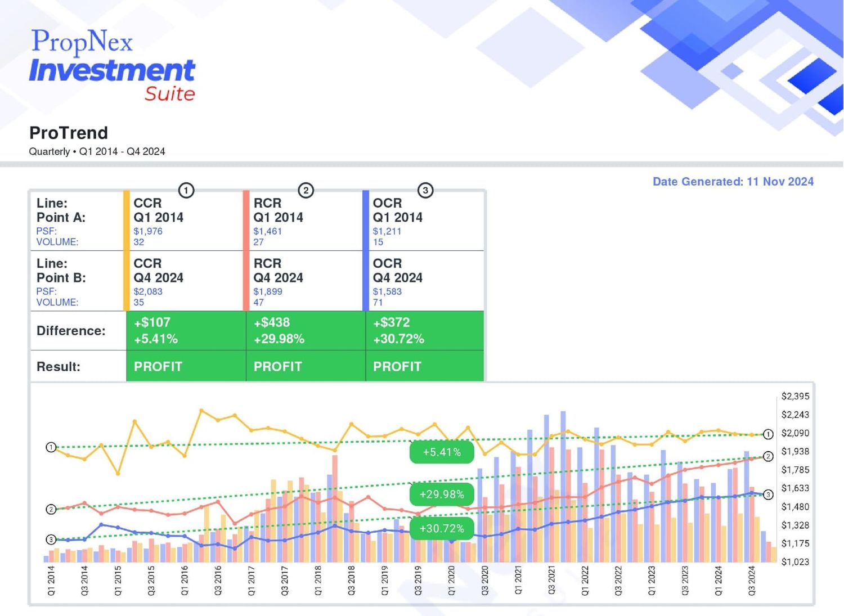Select circled 3 marker at chart left
This screenshot has height=616, width=844.
pyautogui.click(x=51, y=539)
